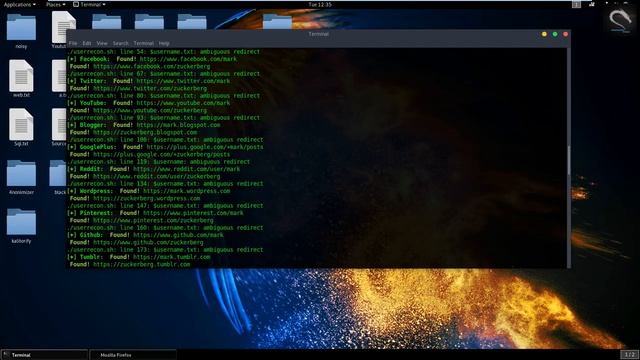This screenshot has height=360, width=640.
Task: Click the https://www.facebook.com/zuckerberg link
Action: pyautogui.click(x=151, y=66)
